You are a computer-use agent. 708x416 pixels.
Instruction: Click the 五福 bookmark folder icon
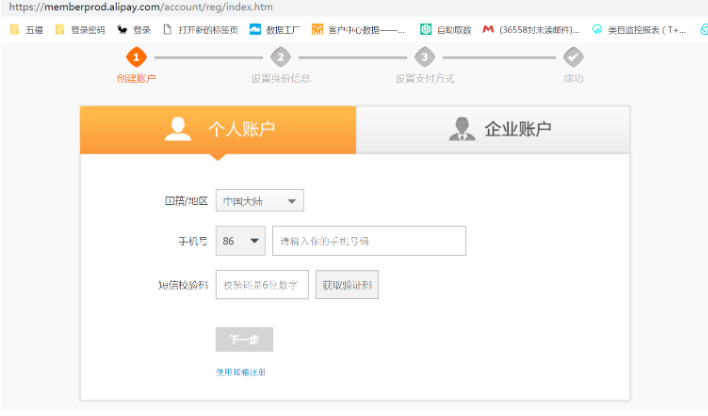(x=14, y=30)
